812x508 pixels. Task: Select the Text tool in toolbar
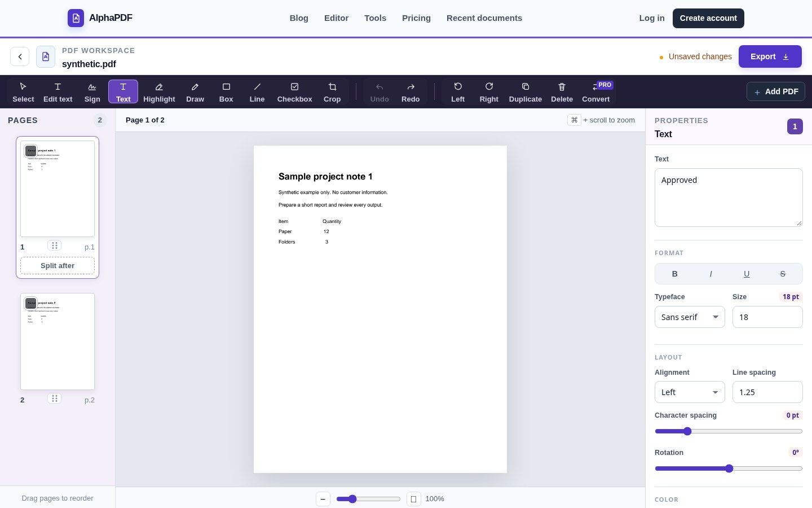(123, 91)
